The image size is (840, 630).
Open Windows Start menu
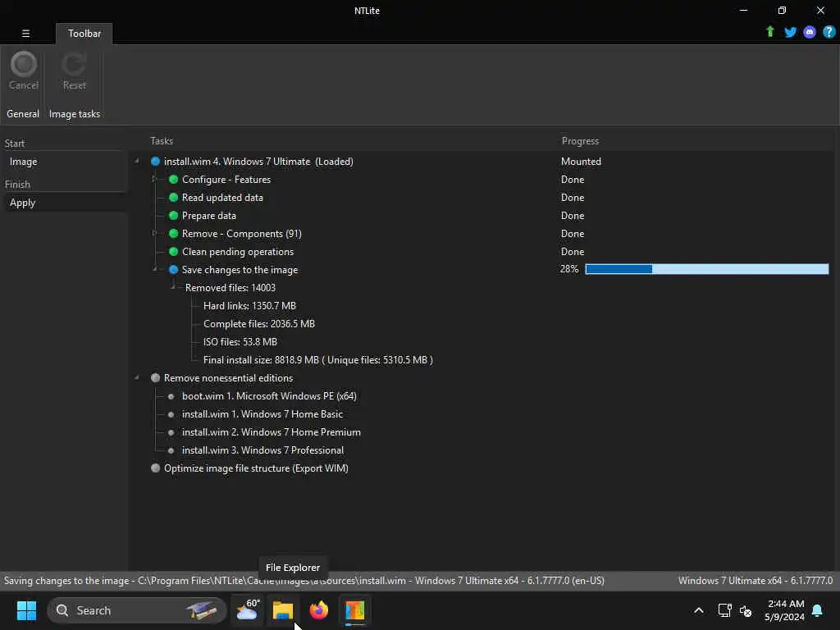point(26,610)
